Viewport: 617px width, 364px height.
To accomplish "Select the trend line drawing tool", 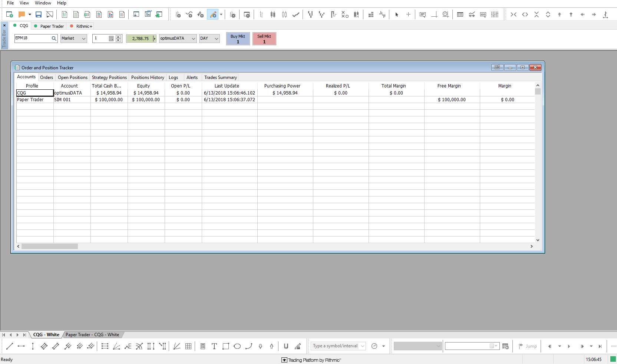I will (x=10, y=346).
